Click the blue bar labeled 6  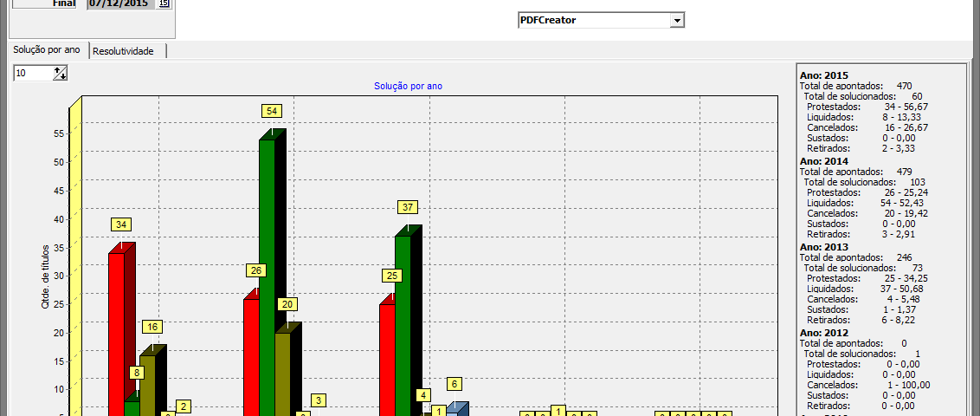coord(454,410)
